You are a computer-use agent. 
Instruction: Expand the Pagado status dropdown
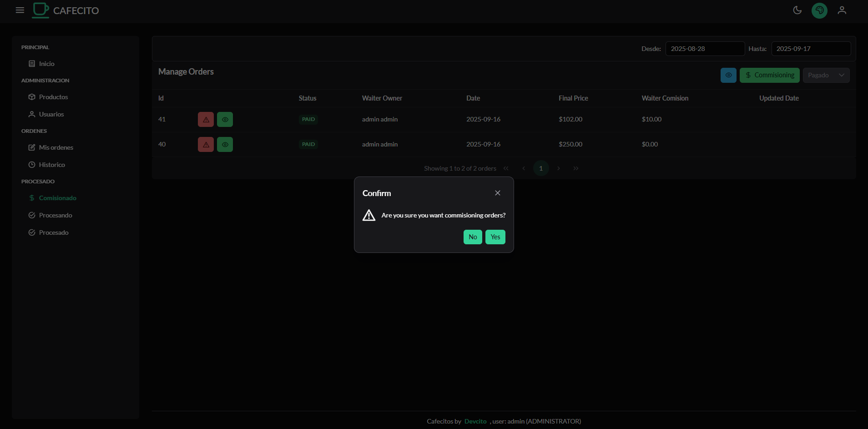(826, 75)
